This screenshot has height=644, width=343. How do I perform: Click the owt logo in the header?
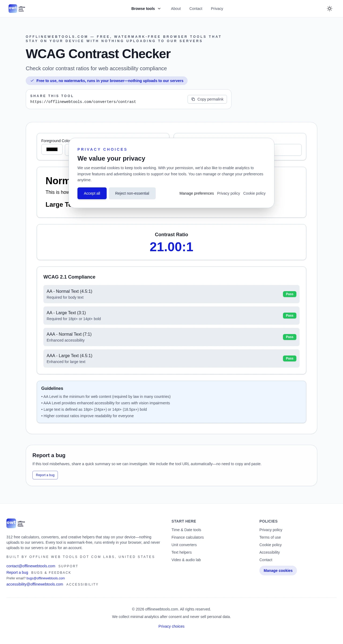click(17, 9)
